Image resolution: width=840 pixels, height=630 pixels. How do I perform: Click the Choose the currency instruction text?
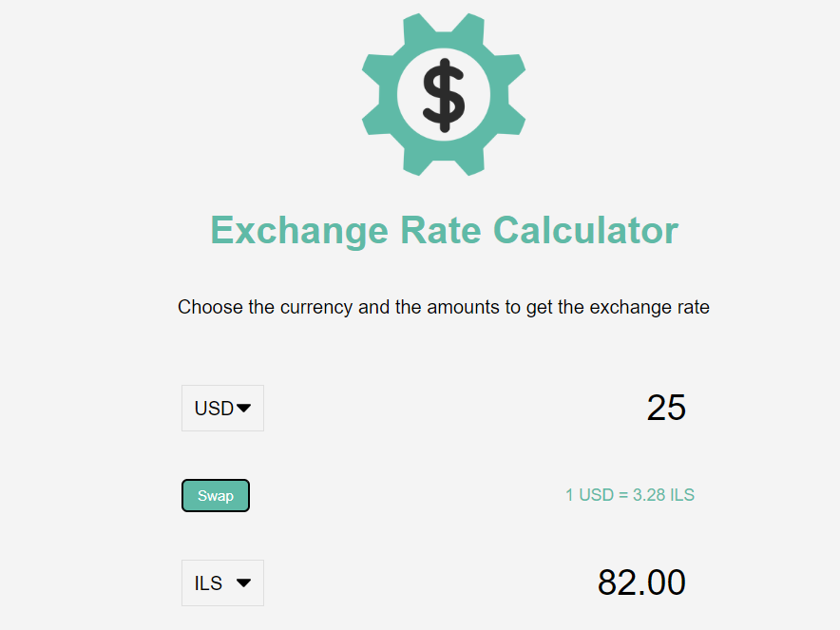pyautogui.click(x=444, y=308)
